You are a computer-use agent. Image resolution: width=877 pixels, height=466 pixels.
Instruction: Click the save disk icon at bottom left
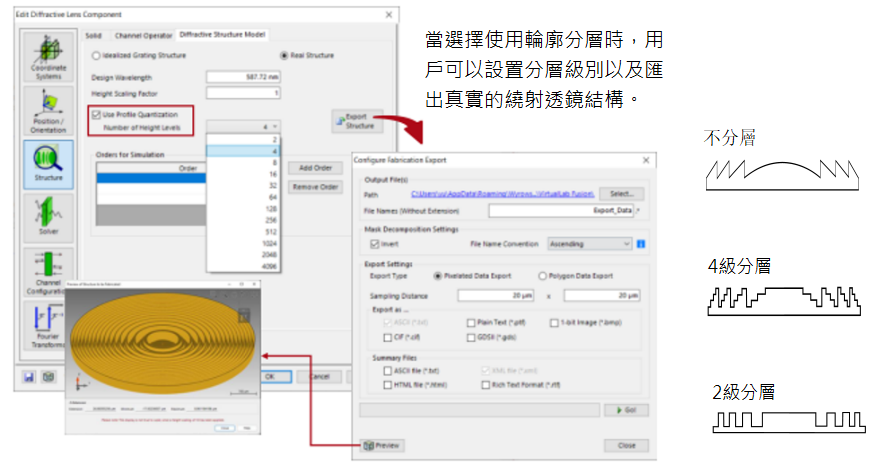tap(30, 376)
